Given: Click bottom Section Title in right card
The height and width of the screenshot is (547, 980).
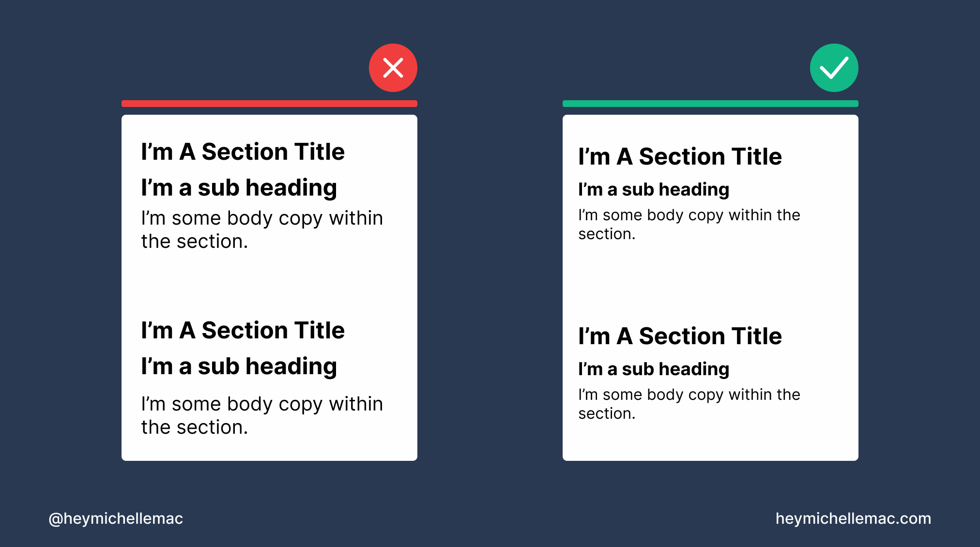Looking at the screenshot, I should point(680,336).
